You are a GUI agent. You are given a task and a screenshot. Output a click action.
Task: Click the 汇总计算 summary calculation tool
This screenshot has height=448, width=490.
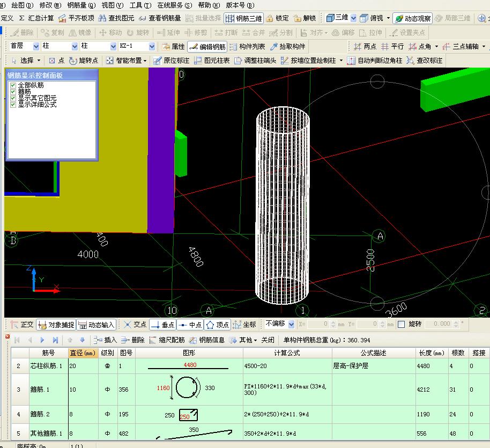pyautogui.click(x=36, y=18)
